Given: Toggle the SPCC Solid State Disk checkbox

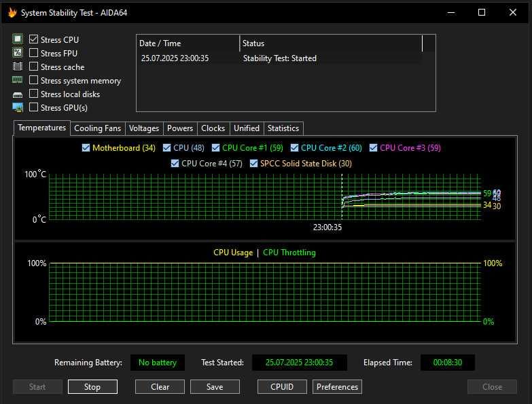Looking at the screenshot, I should pos(253,164).
